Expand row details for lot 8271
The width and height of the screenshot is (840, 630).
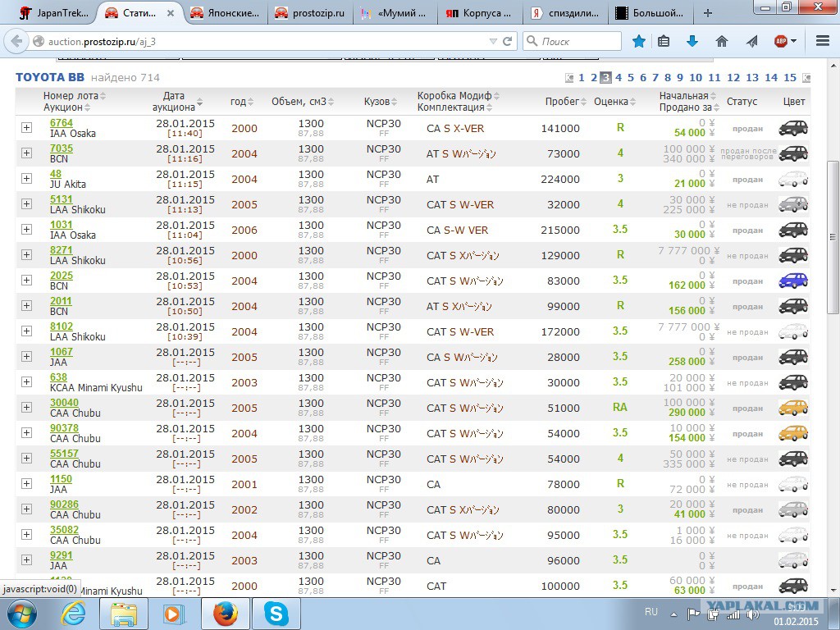(26, 255)
